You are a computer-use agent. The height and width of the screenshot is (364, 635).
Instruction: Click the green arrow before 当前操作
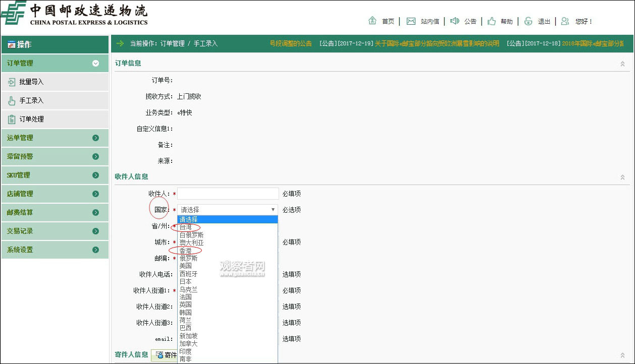[x=120, y=43]
